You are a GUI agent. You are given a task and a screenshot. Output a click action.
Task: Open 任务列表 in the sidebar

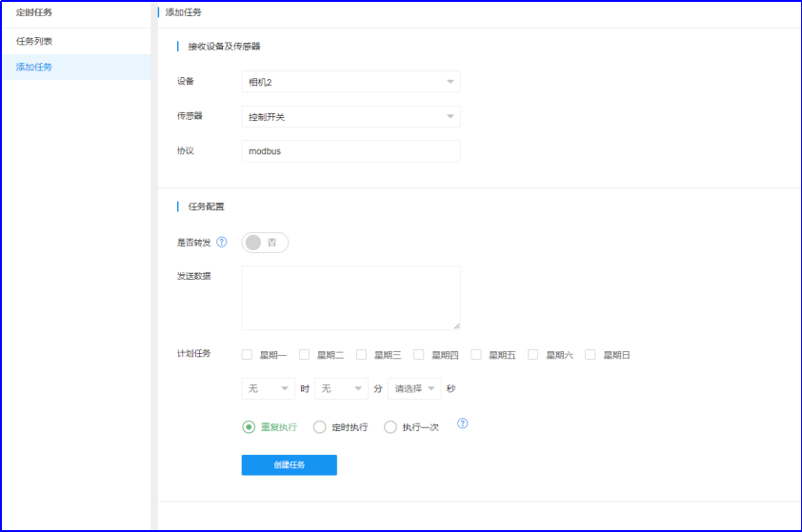[x=34, y=42]
